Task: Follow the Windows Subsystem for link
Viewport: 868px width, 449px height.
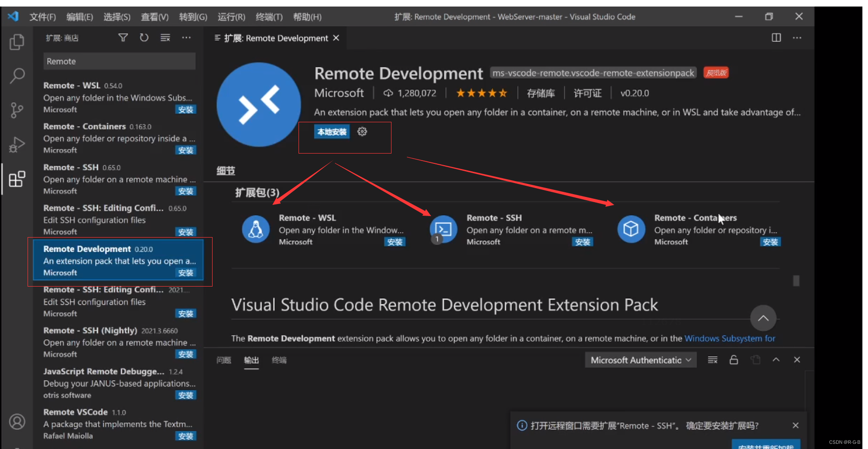Action: (730, 338)
